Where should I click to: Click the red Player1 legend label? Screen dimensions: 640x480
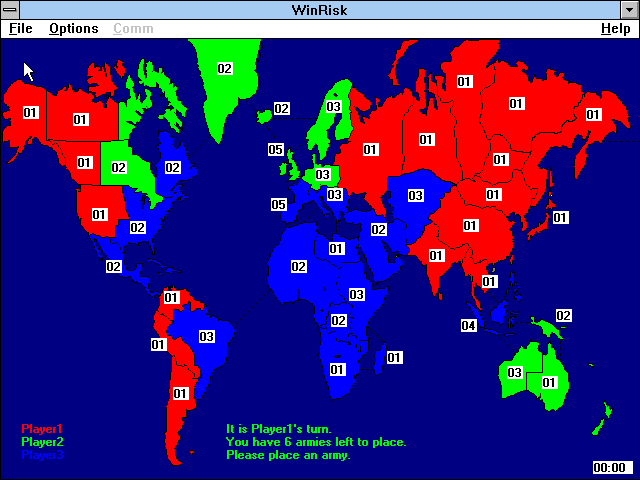pyautogui.click(x=42, y=429)
